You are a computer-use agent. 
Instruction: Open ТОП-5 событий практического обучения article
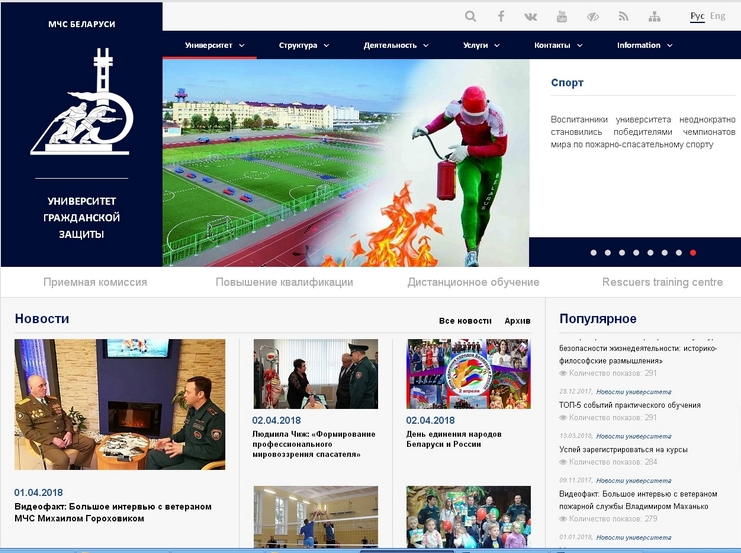click(629, 405)
